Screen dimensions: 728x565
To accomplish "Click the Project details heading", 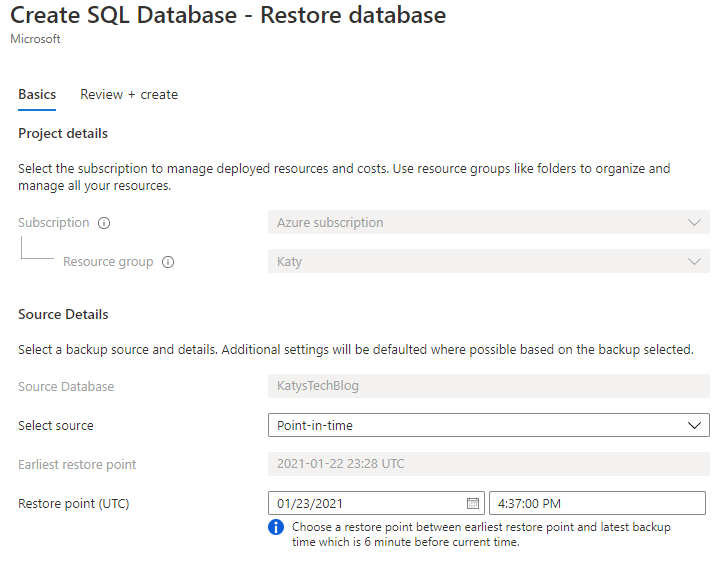I will click(x=63, y=133).
